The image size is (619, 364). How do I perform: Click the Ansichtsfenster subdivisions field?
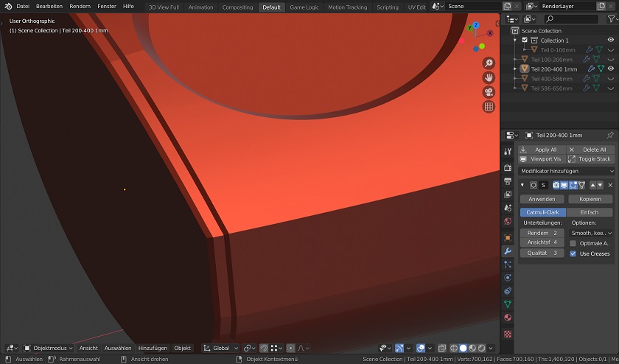[x=542, y=242]
